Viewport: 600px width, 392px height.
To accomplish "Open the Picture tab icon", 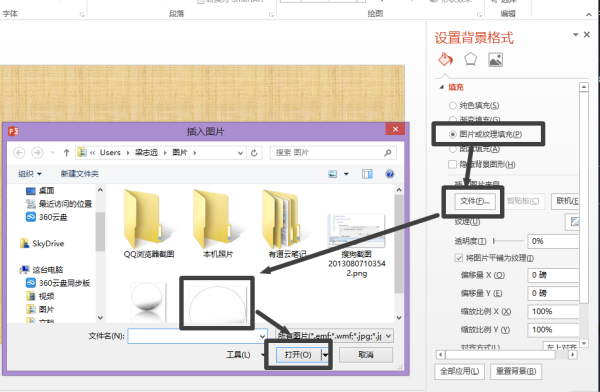I will (495, 60).
